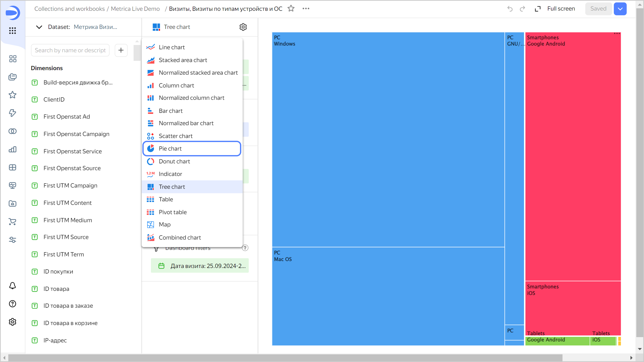Focus the field search input
This screenshot has height=362, width=644.
(70, 50)
